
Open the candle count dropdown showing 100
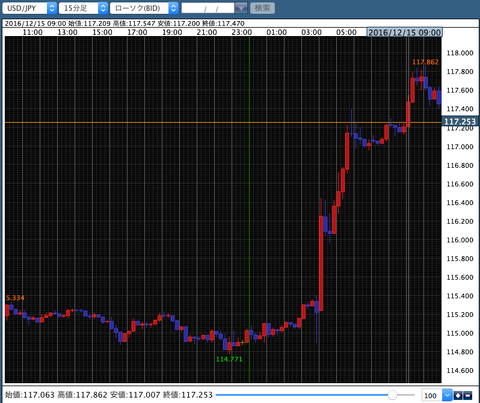437,395
